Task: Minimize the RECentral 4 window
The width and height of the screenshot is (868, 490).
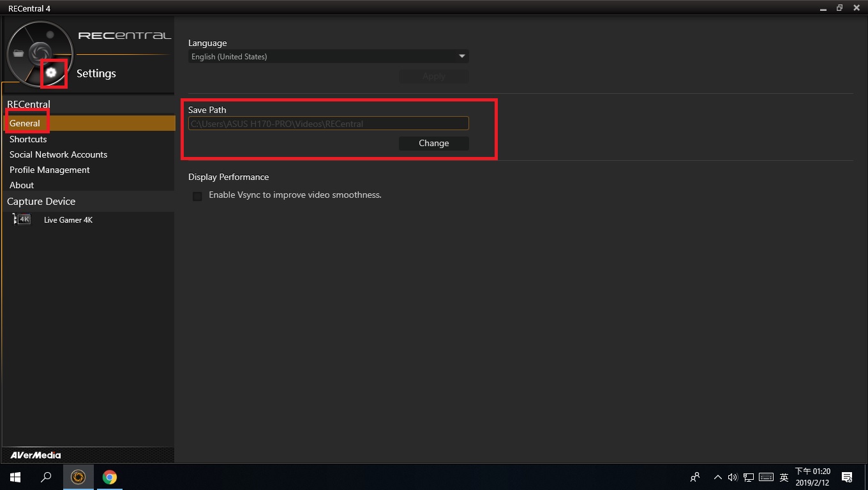Action: 822,8
